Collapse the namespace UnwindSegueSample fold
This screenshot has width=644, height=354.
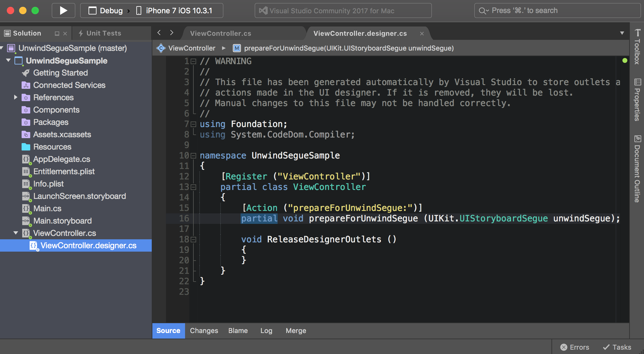pyautogui.click(x=193, y=156)
